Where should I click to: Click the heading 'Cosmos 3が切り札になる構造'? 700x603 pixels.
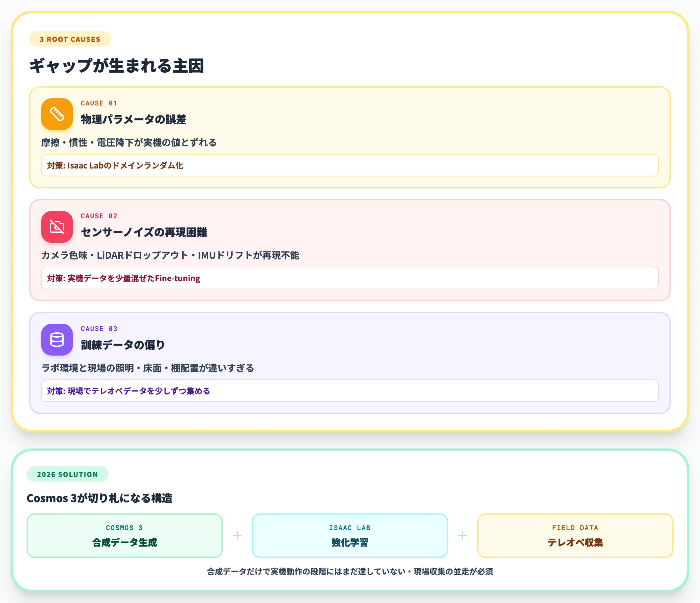click(x=100, y=498)
